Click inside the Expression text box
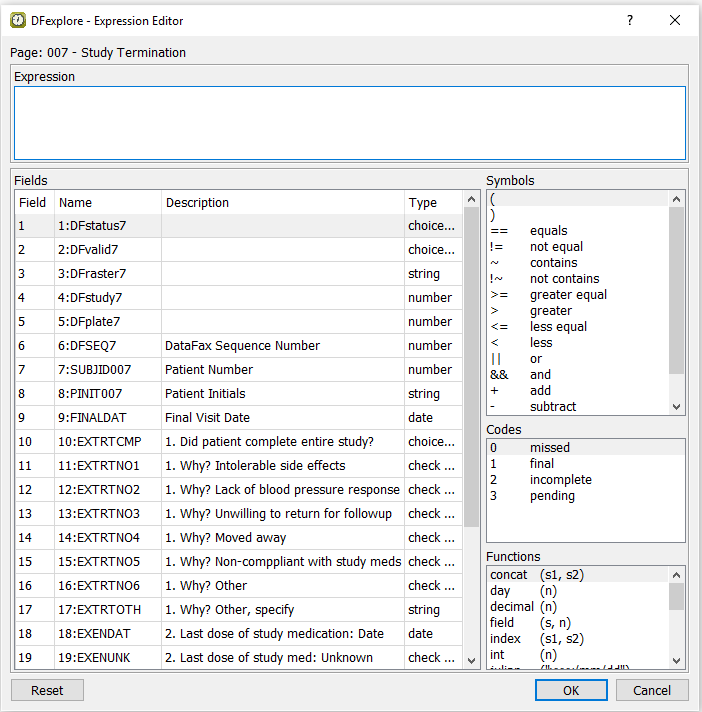Image resolution: width=702 pixels, height=712 pixels. (349, 122)
